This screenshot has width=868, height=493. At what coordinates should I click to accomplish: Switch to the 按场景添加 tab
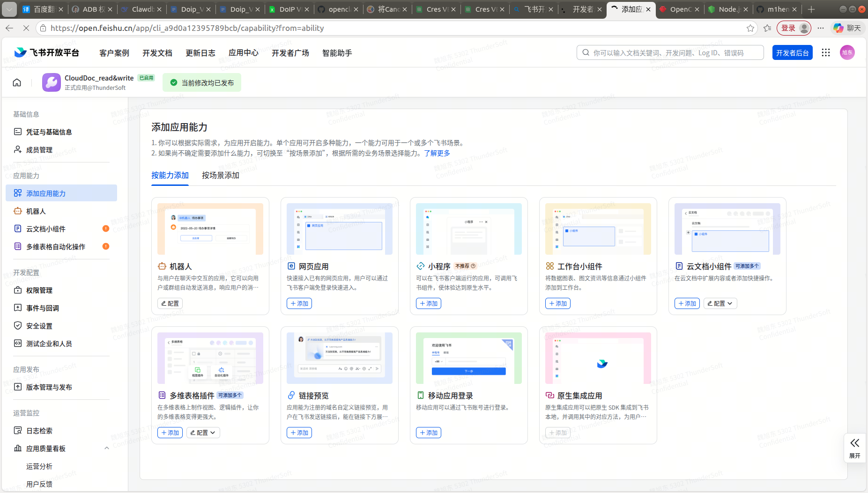point(220,176)
